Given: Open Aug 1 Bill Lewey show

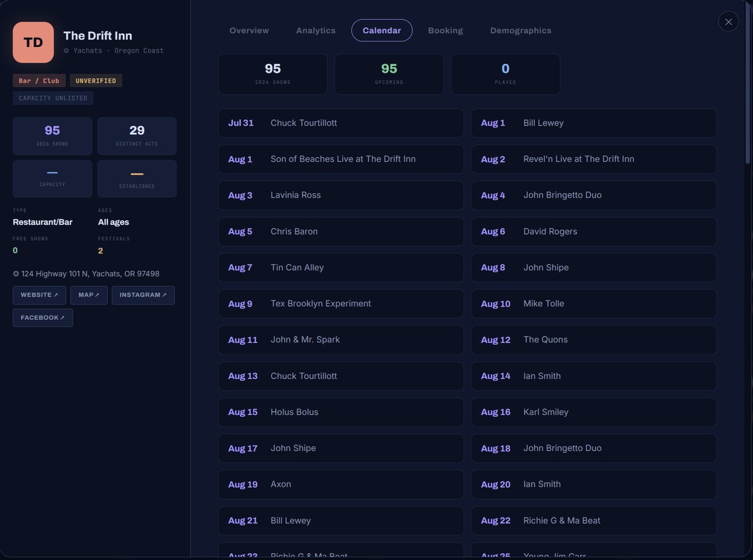Looking at the screenshot, I should 594,123.
